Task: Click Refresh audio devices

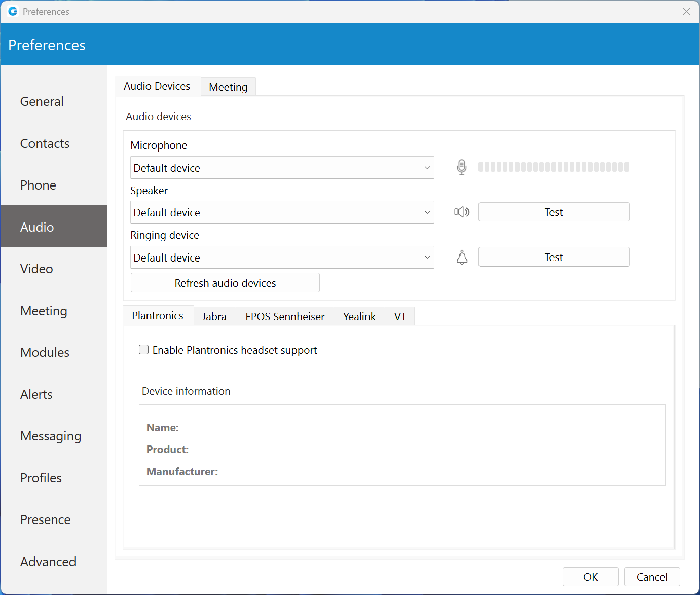Action: (x=225, y=282)
